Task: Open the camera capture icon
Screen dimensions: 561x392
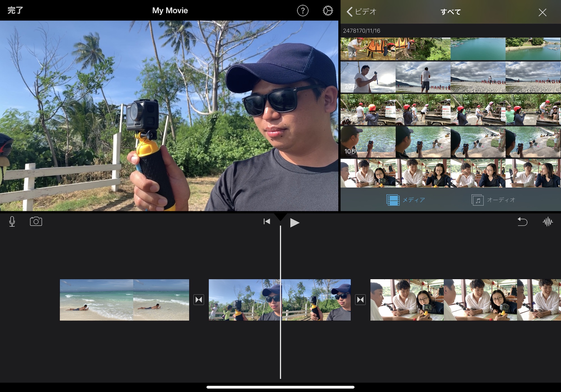Action: (x=36, y=221)
